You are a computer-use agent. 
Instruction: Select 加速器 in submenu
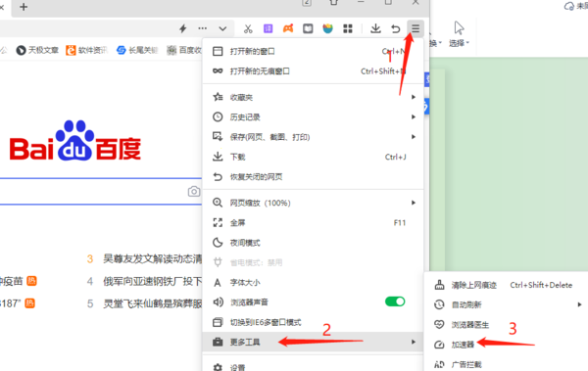(x=507, y=345)
